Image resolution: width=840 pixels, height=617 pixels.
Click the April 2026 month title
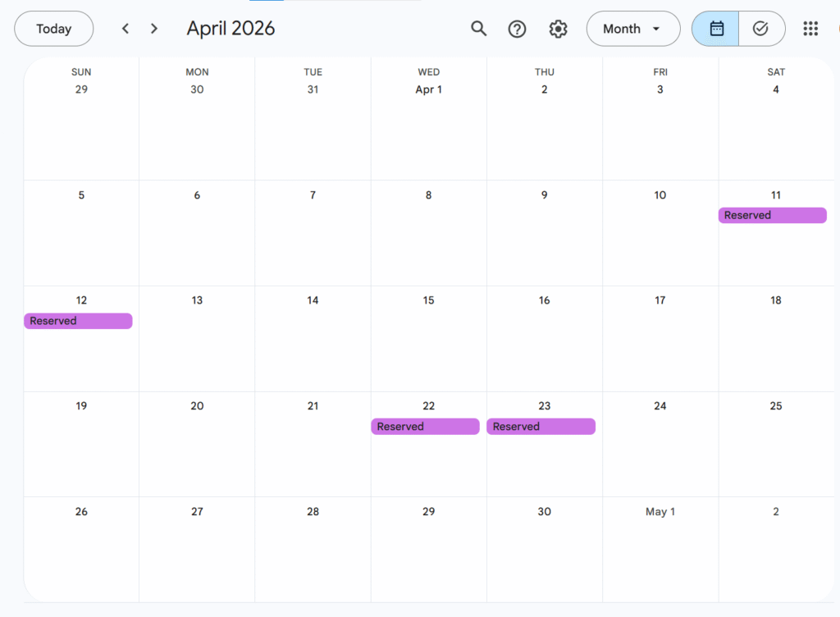point(231,29)
